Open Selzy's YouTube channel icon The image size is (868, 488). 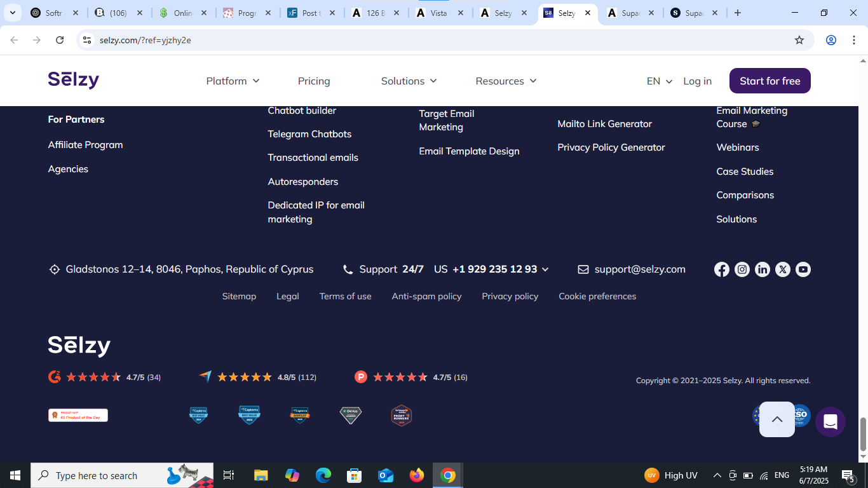coord(803,269)
